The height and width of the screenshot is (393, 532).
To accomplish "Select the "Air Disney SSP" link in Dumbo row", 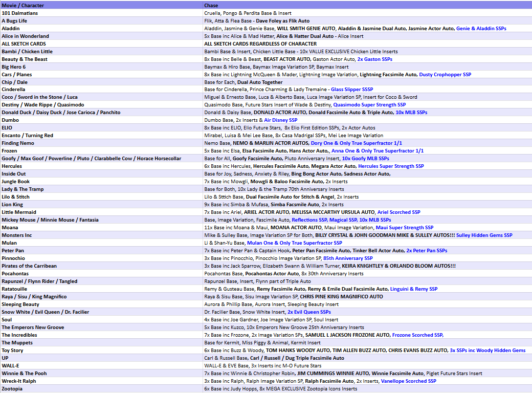I will pos(280,120).
